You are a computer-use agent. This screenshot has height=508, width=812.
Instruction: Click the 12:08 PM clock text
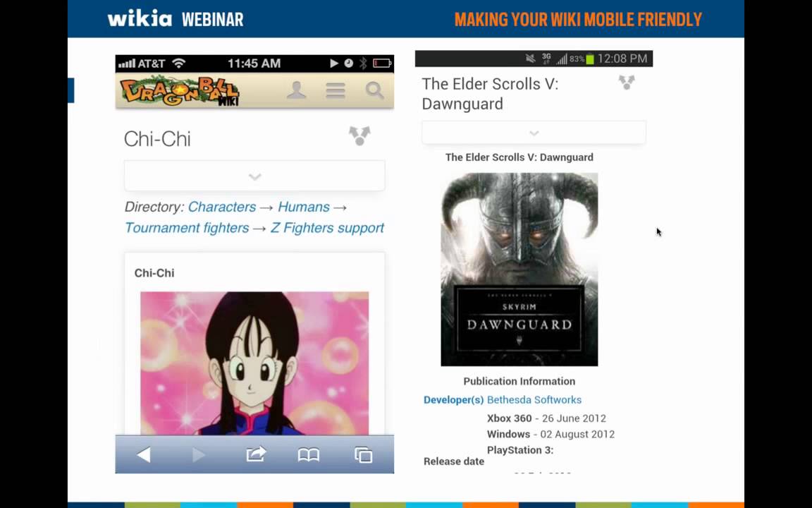click(622, 59)
